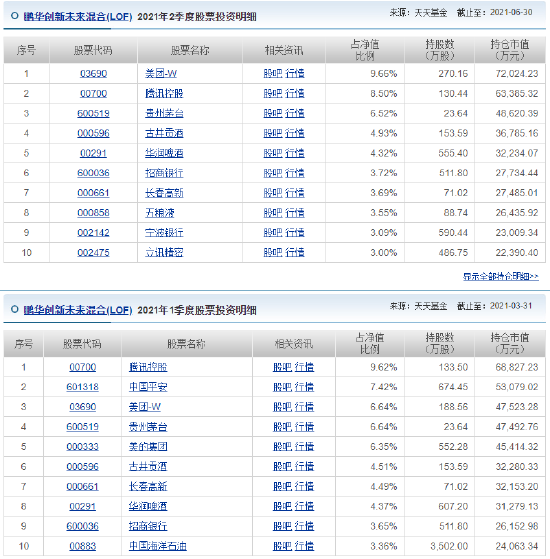The height and width of the screenshot is (559, 550).
Task: Click stock name 招商银行 in Q1 table
Action: tap(148, 526)
